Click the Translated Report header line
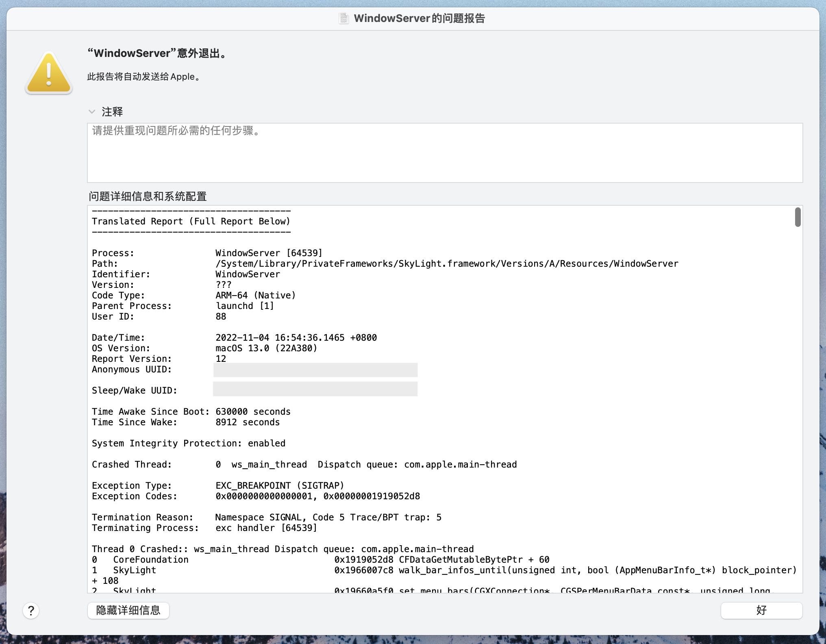The height and width of the screenshot is (644, 826). point(191,221)
